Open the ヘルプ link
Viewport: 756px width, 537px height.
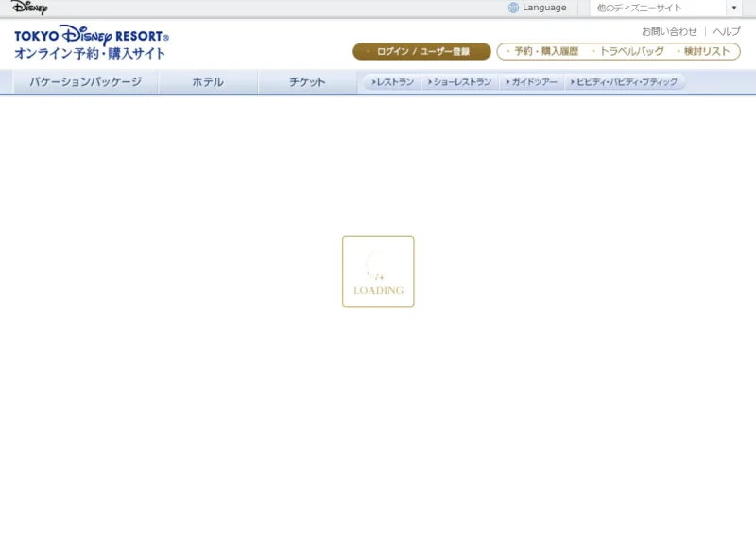727,32
